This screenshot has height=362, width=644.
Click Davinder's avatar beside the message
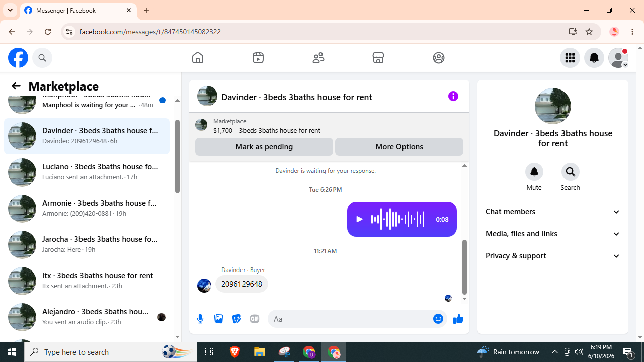point(204,286)
